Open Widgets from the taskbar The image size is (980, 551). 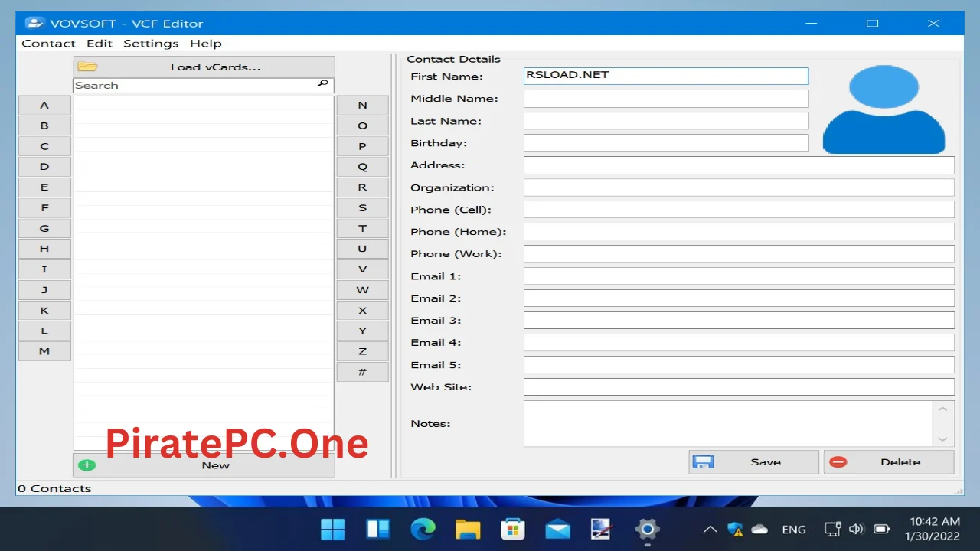pos(378,529)
